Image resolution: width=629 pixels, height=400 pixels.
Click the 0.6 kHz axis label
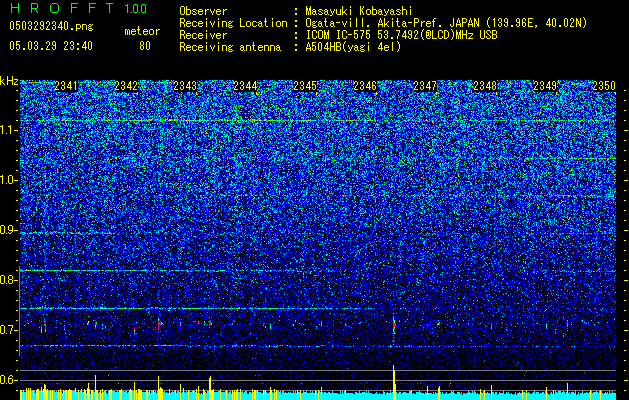pos(7,380)
